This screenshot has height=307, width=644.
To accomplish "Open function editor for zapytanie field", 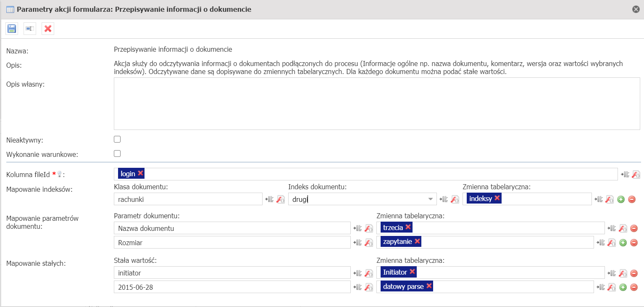I will 612,242.
